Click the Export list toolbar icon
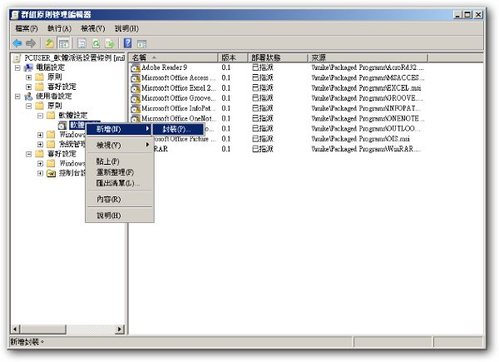Image resolution: width=499 pixels, height=362 pixels. [110, 43]
